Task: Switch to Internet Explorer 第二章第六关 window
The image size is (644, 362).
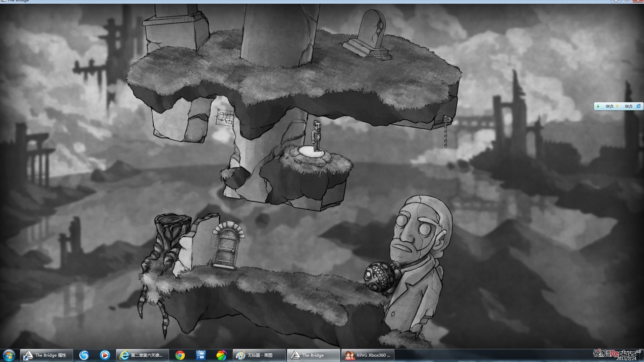Action: click(143, 355)
